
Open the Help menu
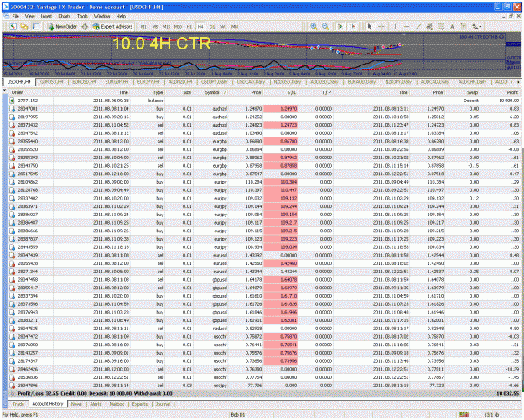tap(121, 16)
